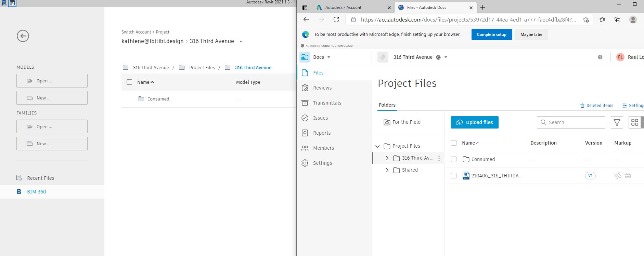
Task: Select kathlene@ibitibi.design account in Revit
Action: coord(152,41)
